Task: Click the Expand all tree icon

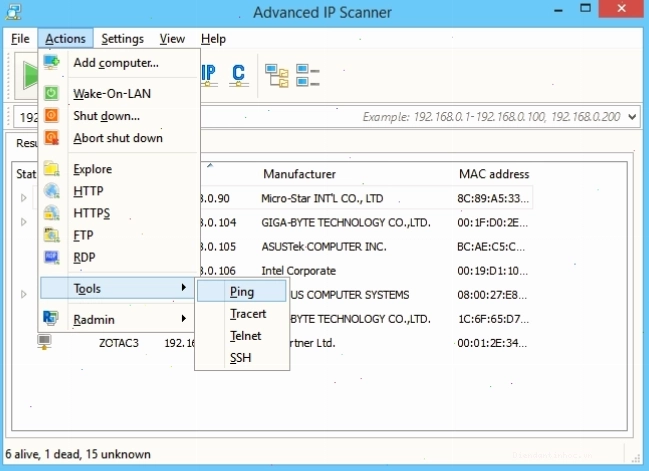Action: click(277, 75)
